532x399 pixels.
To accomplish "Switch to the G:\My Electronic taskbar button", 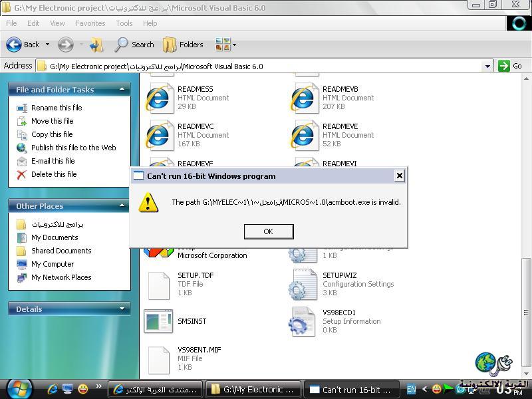I will coord(253,390).
